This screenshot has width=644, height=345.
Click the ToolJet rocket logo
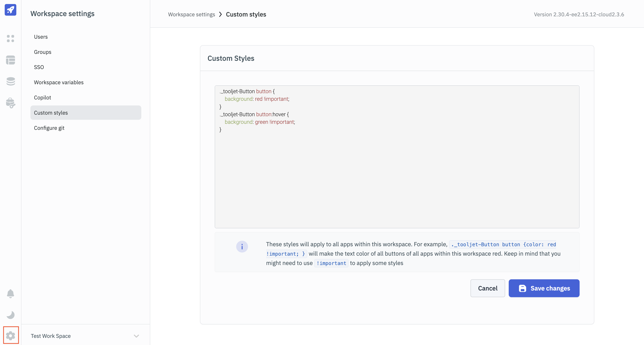[x=11, y=10]
